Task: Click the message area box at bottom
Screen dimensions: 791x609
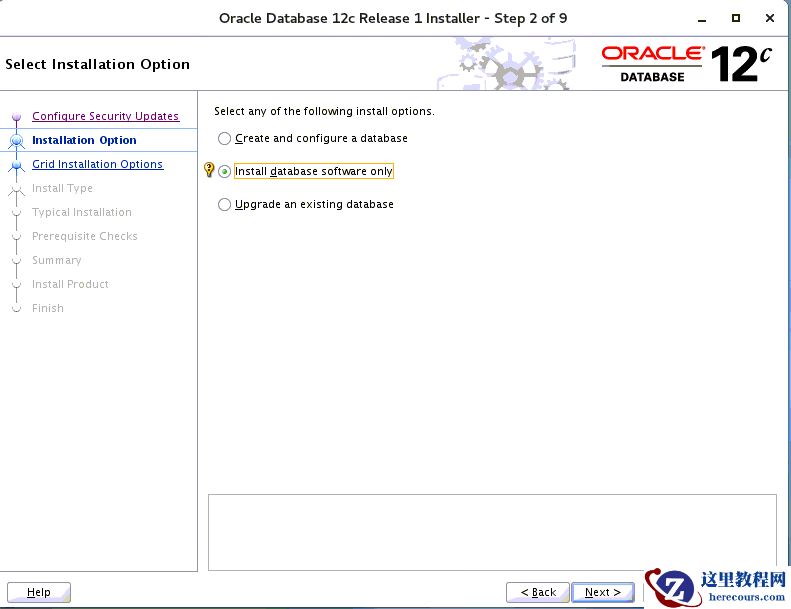Action: pos(492,532)
